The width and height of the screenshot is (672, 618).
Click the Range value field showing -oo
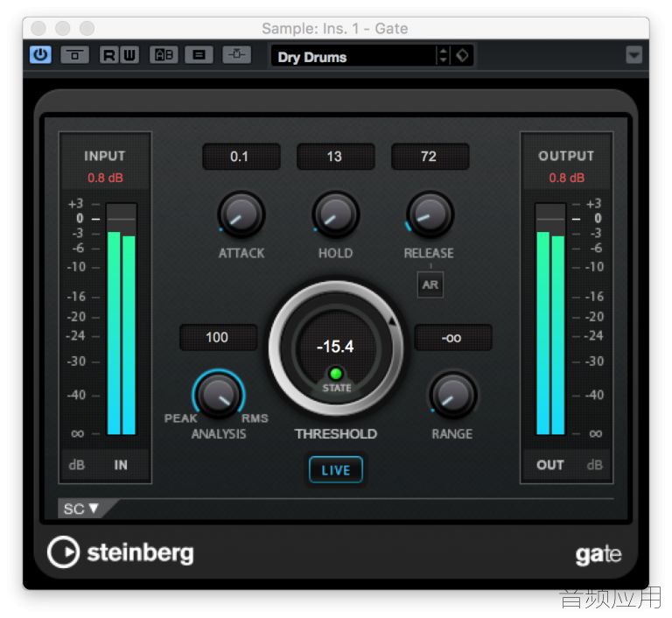click(x=453, y=338)
